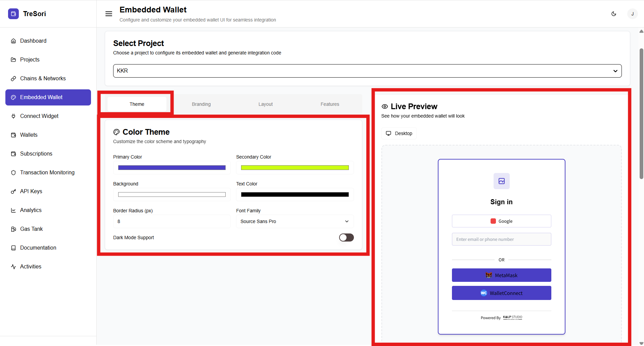Enable Dark Mode Support toggle
The height and width of the screenshot is (346, 644).
click(346, 237)
